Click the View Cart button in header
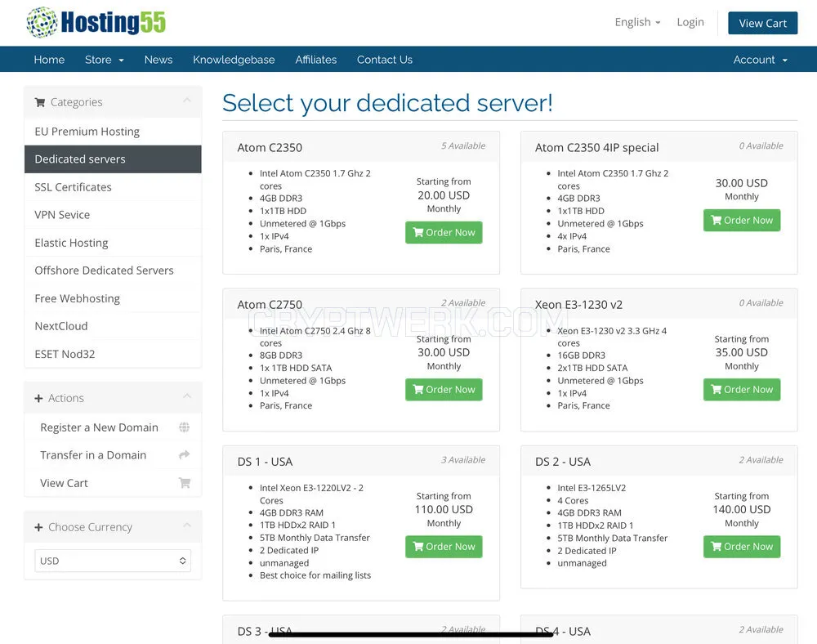Viewport: 817px width, 644px height. click(762, 23)
